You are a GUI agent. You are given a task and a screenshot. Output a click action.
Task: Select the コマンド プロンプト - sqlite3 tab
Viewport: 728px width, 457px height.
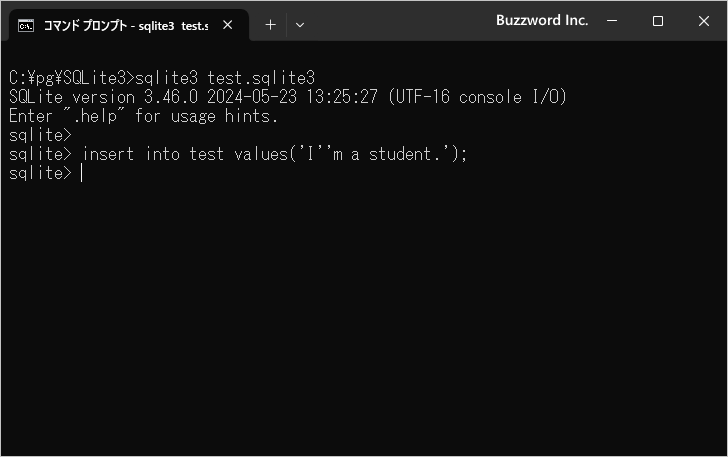tap(126, 26)
